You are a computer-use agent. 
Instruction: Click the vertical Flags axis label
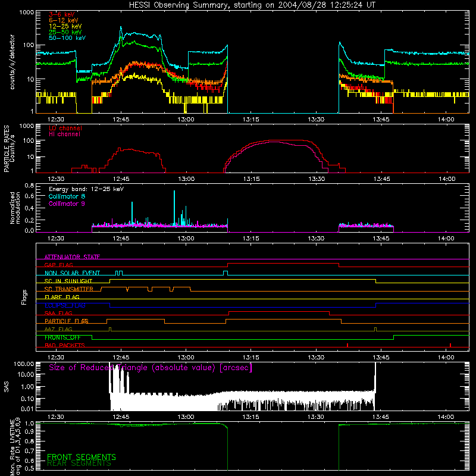[x=24, y=297]
